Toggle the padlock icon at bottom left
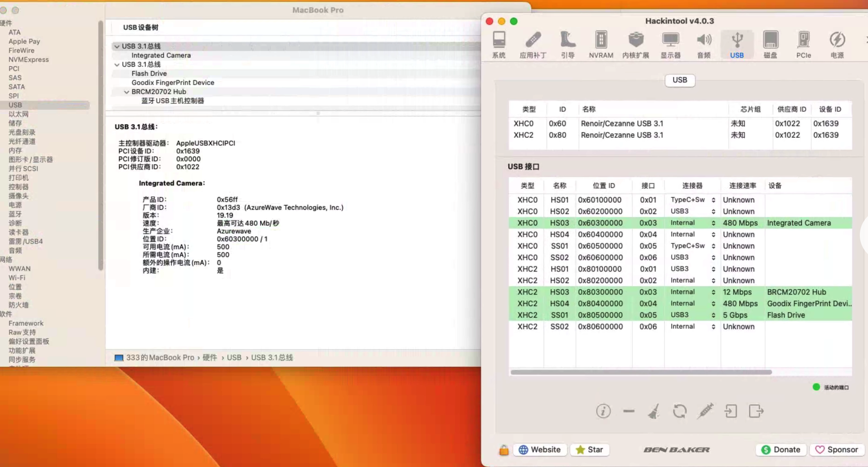The image size is (868, 467). click(x=504, y=449)
